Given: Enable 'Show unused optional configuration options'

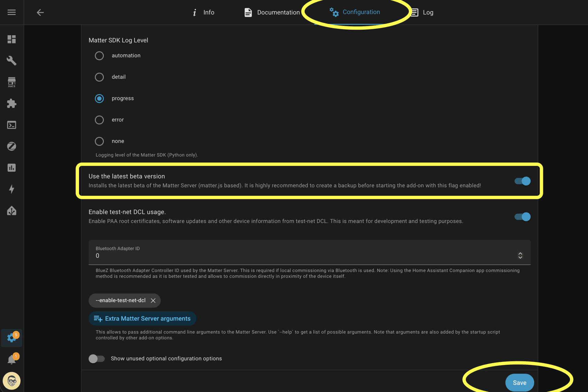Looking at the screenshot, I should [96, 358].
